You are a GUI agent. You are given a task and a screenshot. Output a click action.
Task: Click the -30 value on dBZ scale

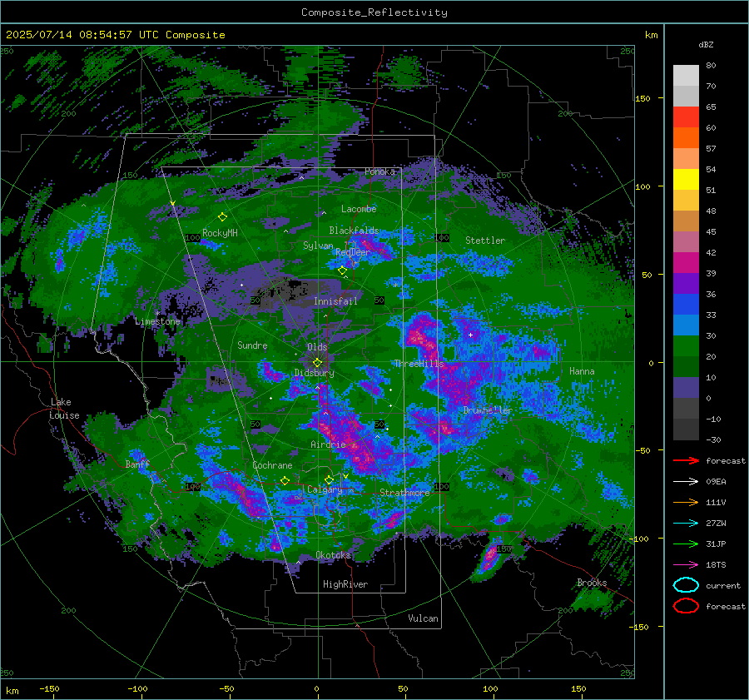713,439
